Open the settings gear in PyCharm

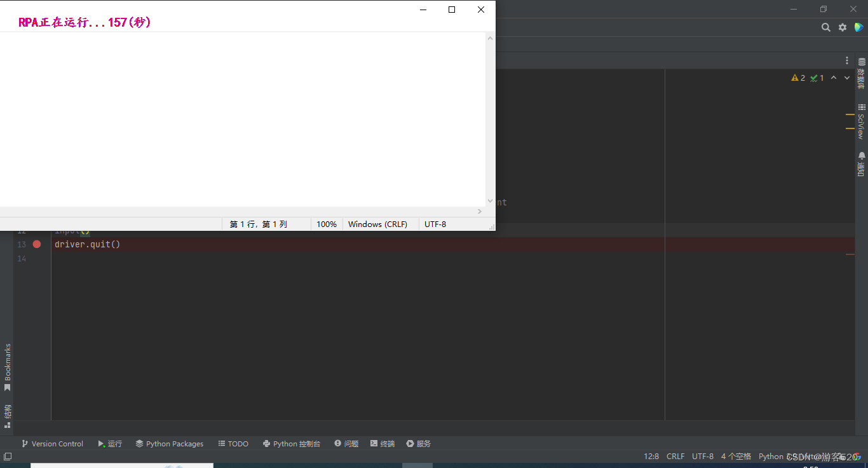(x=843, y=27)
